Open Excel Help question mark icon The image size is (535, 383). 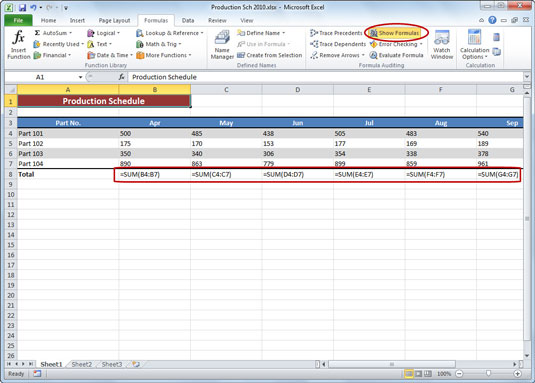pos(492,20)
